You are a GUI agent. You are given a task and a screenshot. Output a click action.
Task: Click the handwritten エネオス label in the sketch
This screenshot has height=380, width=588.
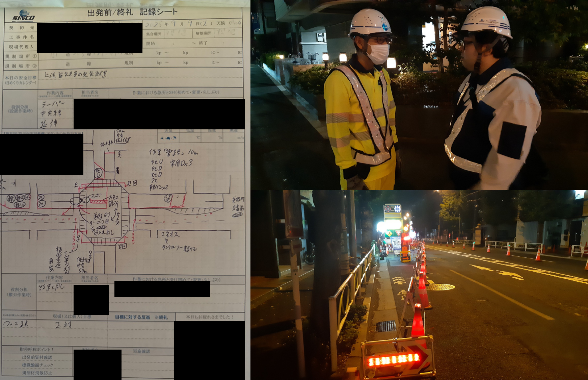pos(170,234)
